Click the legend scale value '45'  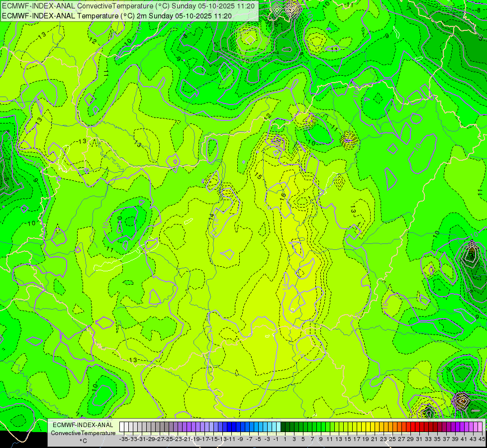click(x=482, y=439)
